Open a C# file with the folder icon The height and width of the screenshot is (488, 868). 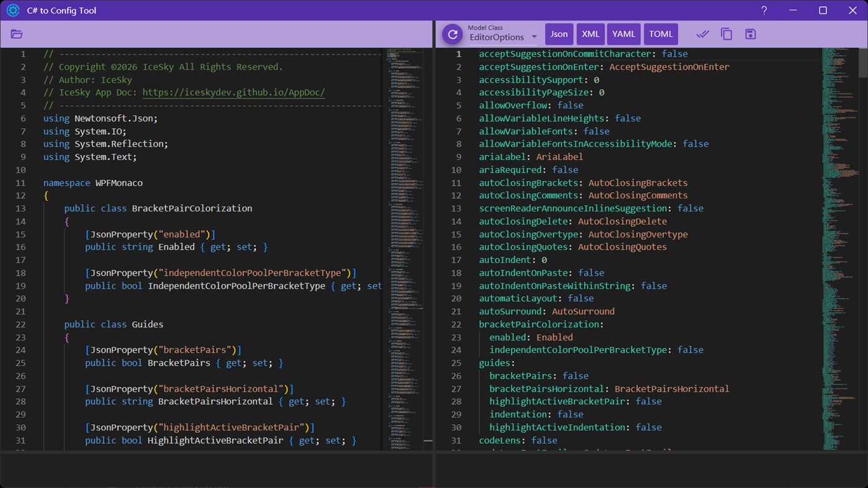[17, 34]
